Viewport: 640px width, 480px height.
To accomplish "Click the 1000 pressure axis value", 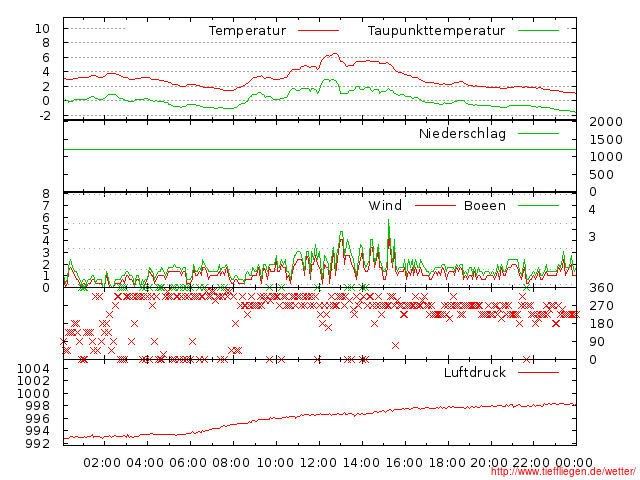I will pyautogui.click(x=33, y=393).
